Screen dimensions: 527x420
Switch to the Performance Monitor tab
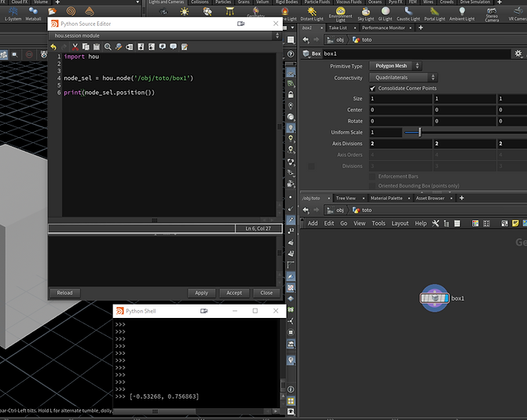[383, 27]
